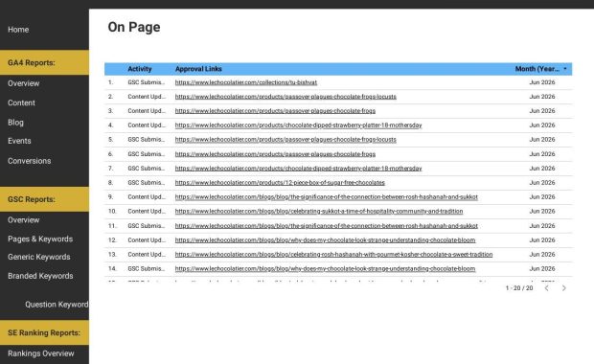Select row 4 'Content Upd...' activity cell

[x=147, y=125]
